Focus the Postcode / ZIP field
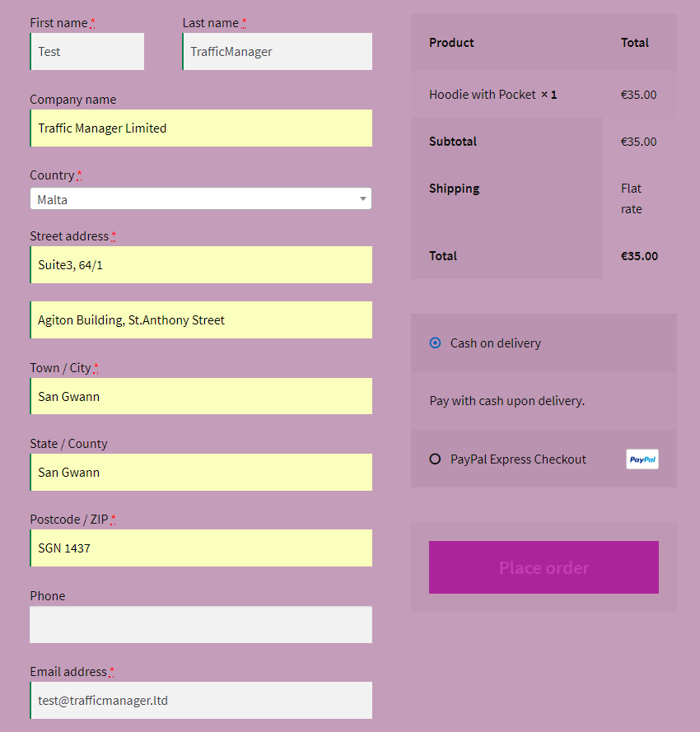 201,548
